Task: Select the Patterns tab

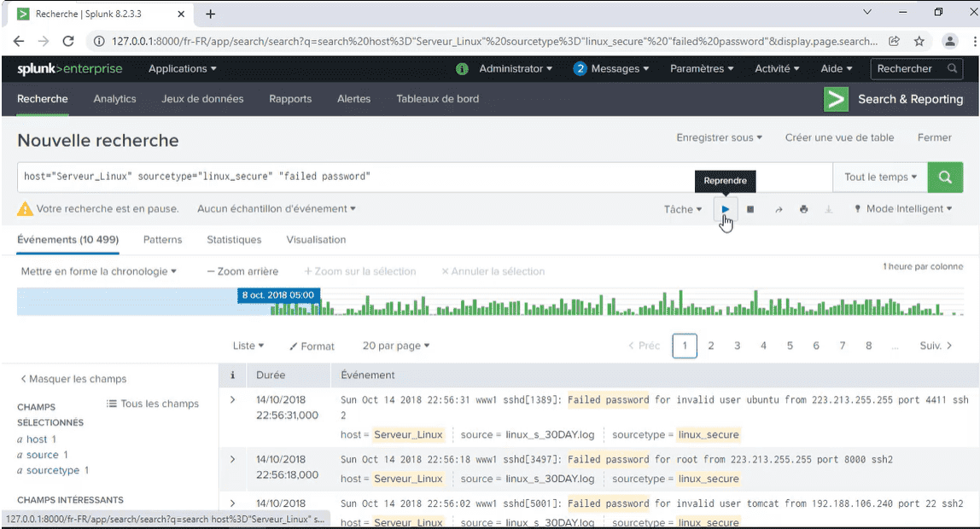Action: tap(162, 240)
